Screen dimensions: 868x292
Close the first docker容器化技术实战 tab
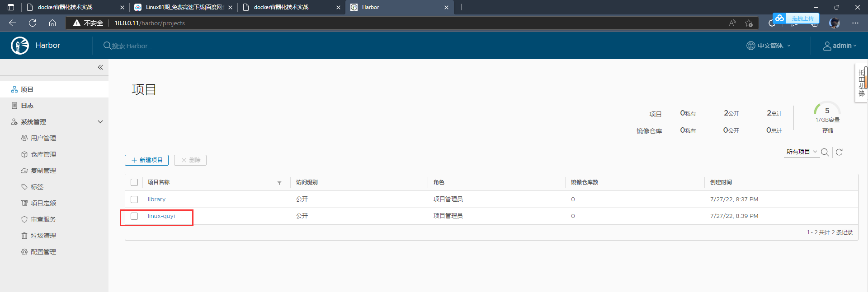point(122,7)
